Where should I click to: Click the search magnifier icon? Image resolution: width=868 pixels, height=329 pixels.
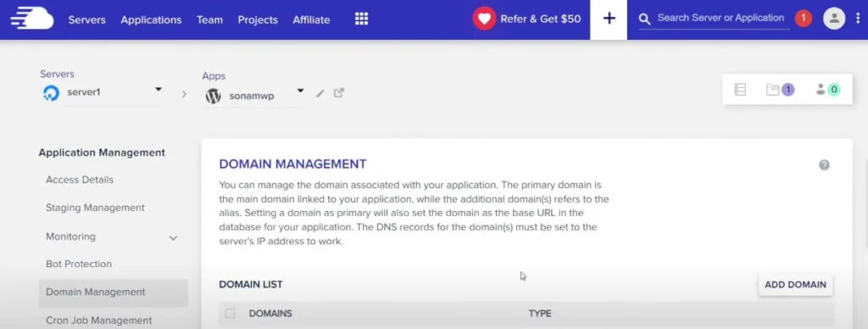click(x=644, y=20)
